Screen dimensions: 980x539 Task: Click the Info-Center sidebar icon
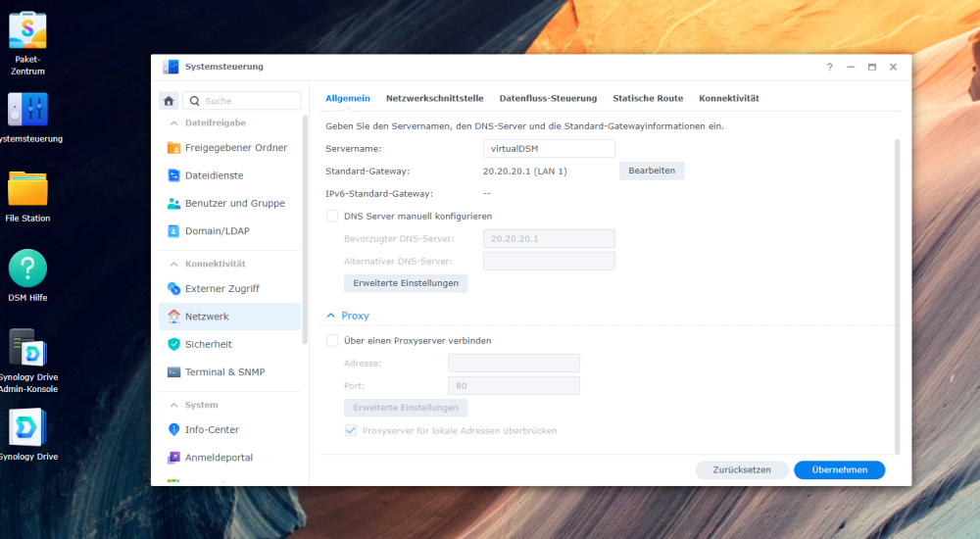173,429
